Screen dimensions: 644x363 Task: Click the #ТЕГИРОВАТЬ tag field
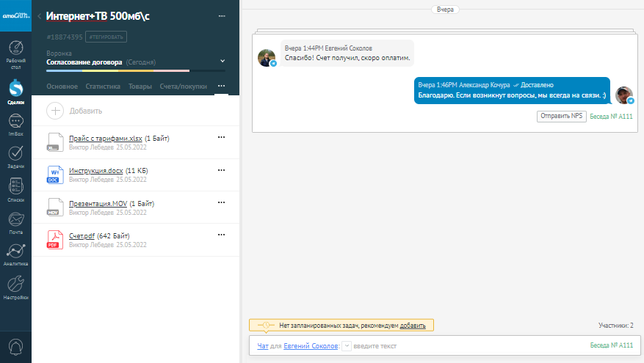click(x=106, y=36)
